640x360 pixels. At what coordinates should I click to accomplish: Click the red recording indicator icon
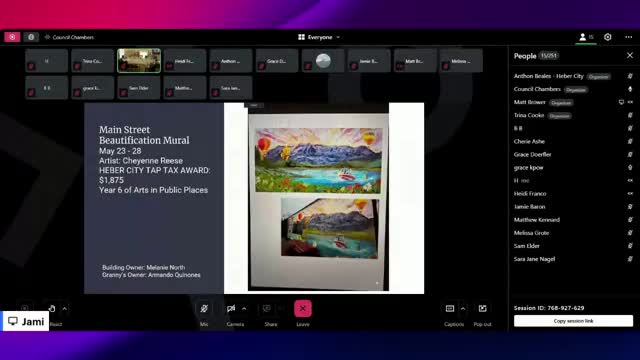[12, 37]
